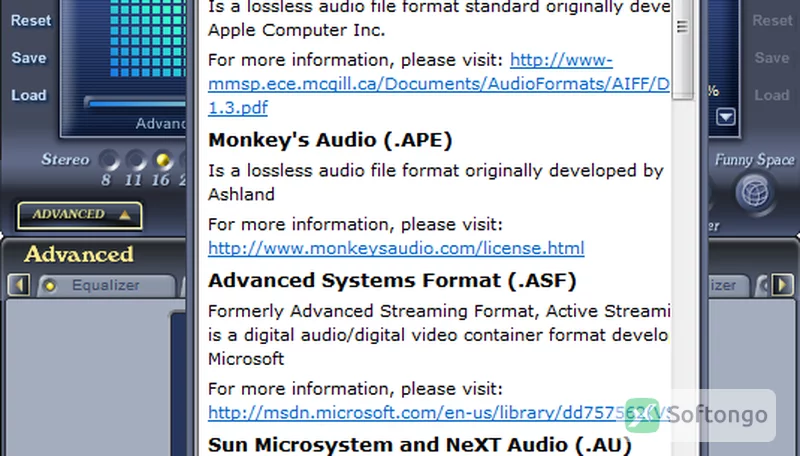This screenshot has width=800, height=456.
Task: Open the dropdown arrow below percent value
Action: pos(726,117)
